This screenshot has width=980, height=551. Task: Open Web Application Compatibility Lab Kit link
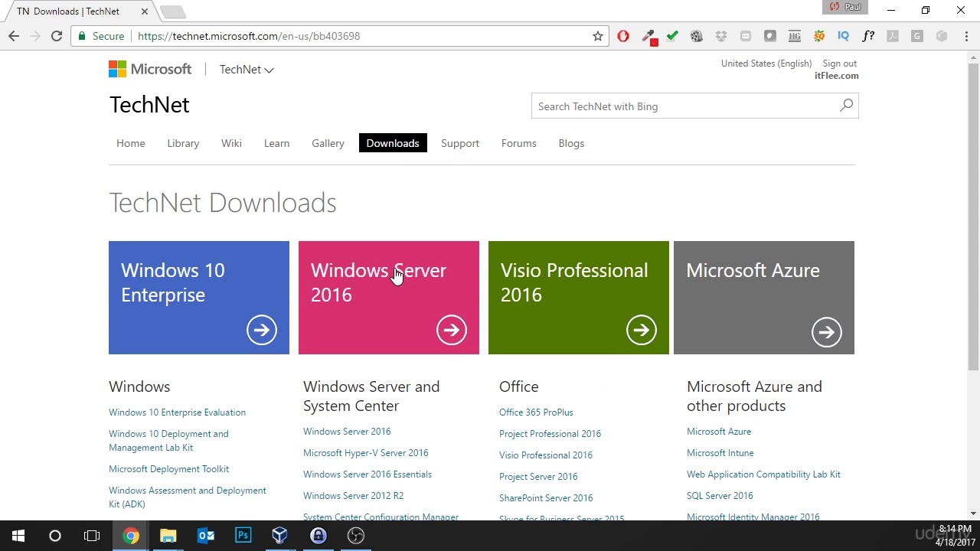763,474
